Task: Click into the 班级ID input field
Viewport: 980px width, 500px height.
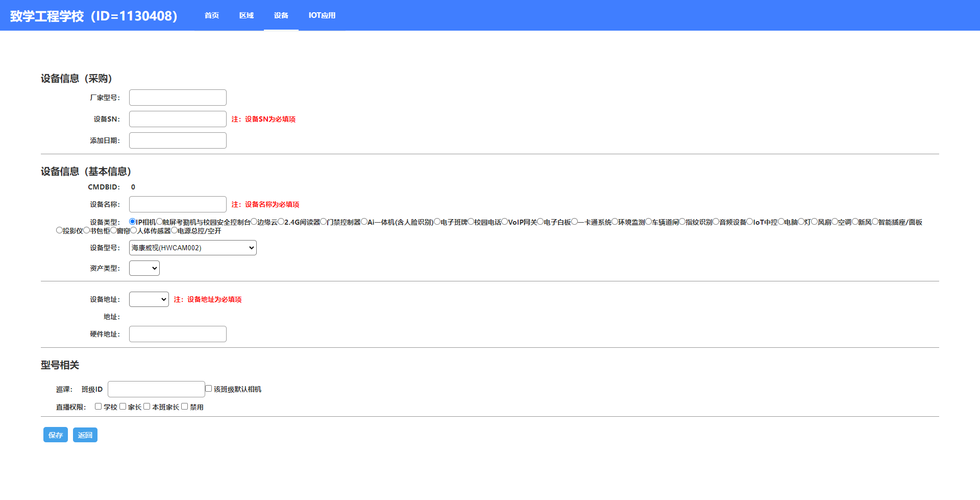Action: coord(156,389)
